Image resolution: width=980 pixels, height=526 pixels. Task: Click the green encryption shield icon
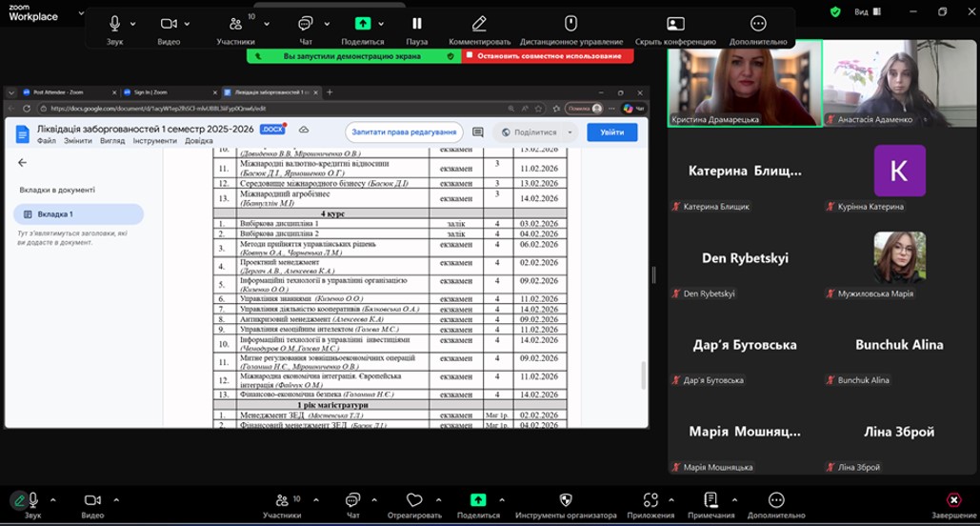click(x=835, y=11)
